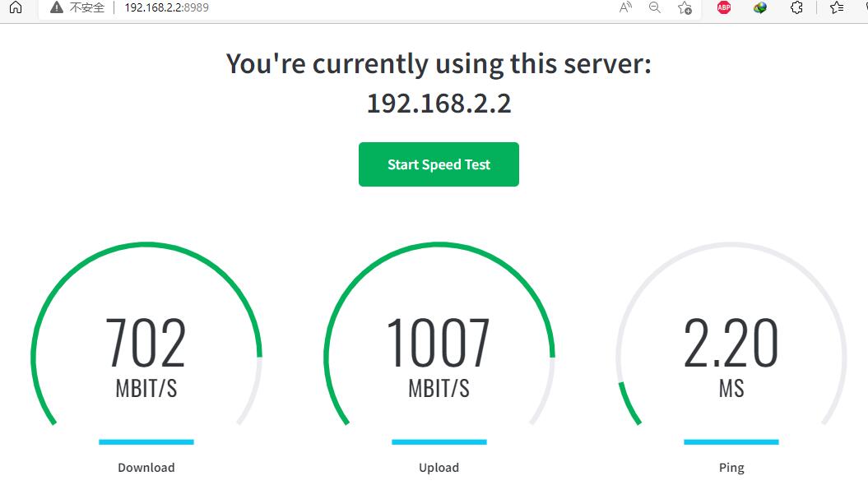Click the Download label
This screenshot has height=494, width=868.
(x=146, y=468)
